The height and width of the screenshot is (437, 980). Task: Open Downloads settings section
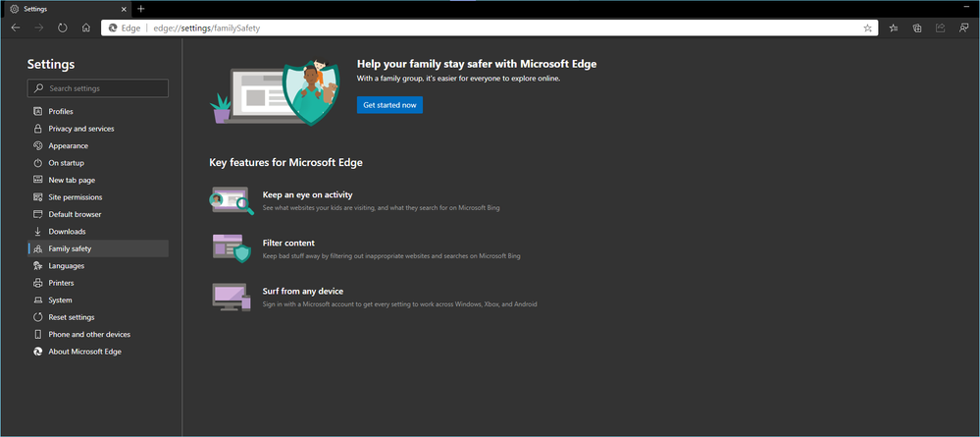click(x=98, y=232)
